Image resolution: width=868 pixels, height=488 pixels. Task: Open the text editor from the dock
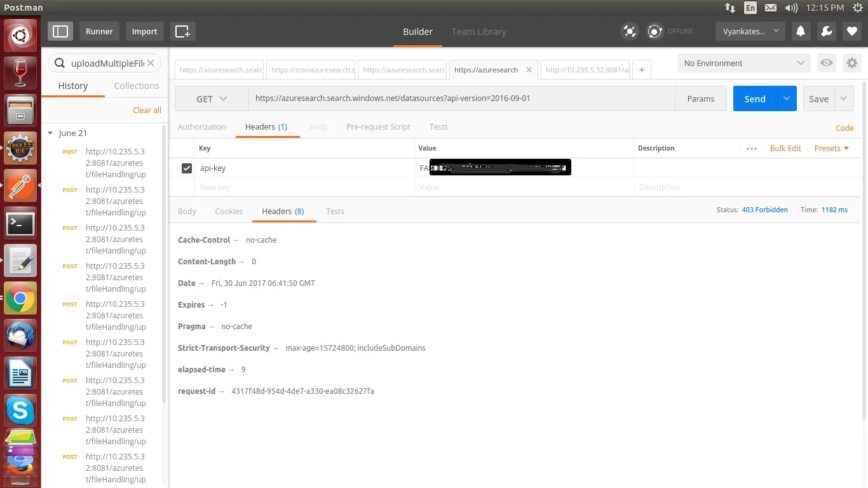pos(20,261)
